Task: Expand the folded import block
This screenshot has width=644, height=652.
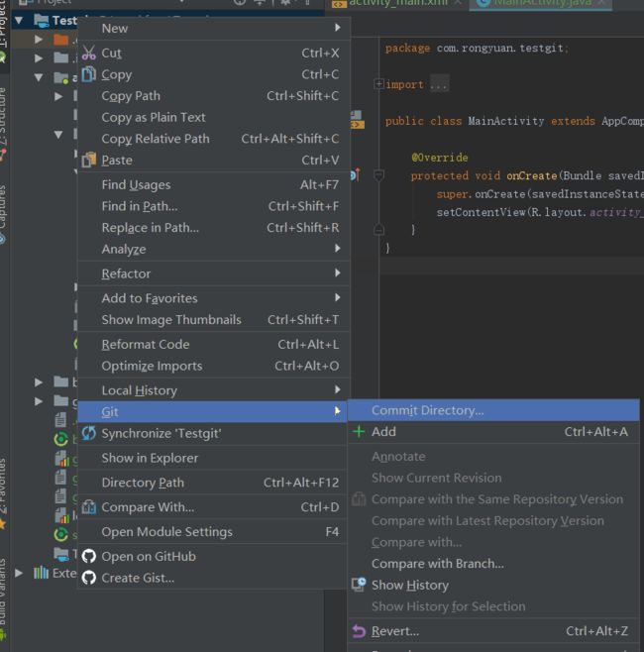Action: point(378,83)
